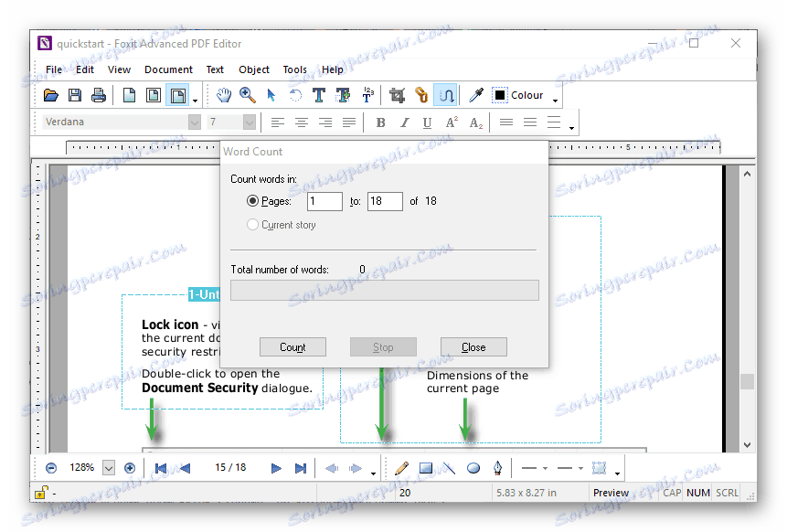787x532 pixels.
Task: Go to first page
Action: (x=161, y=468)
